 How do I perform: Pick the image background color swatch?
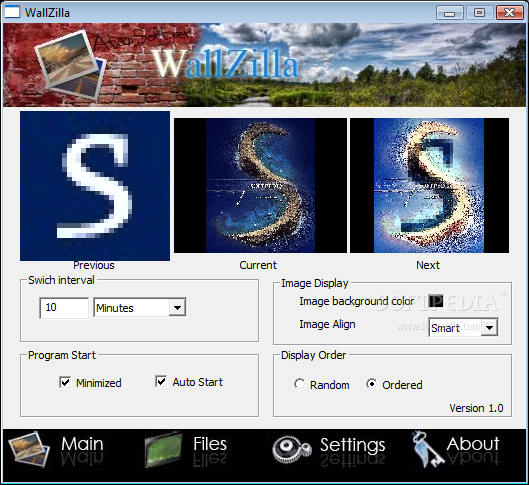(436, 301)
